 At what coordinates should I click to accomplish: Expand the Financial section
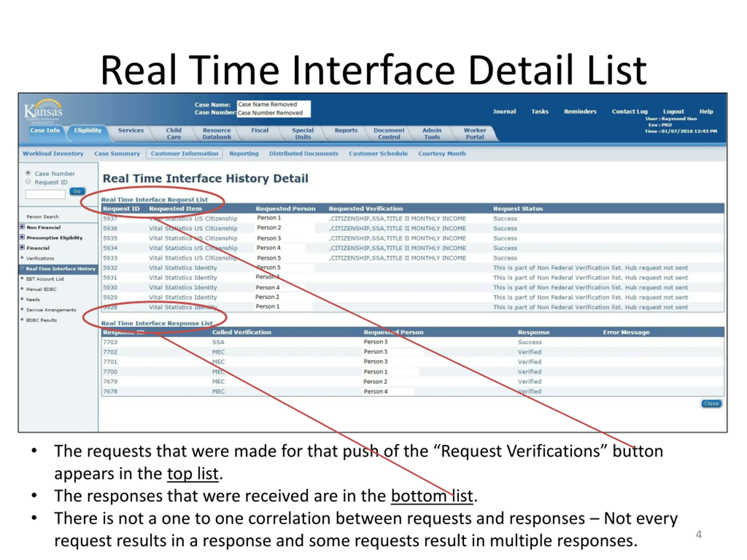coord(22,247)
